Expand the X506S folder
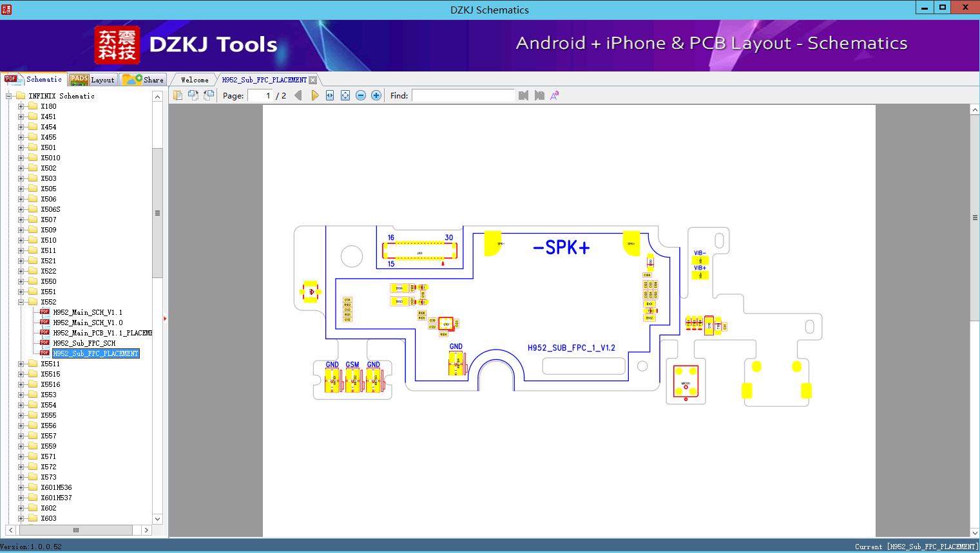Viewport: 980px width, 553px height. point(21,209)
